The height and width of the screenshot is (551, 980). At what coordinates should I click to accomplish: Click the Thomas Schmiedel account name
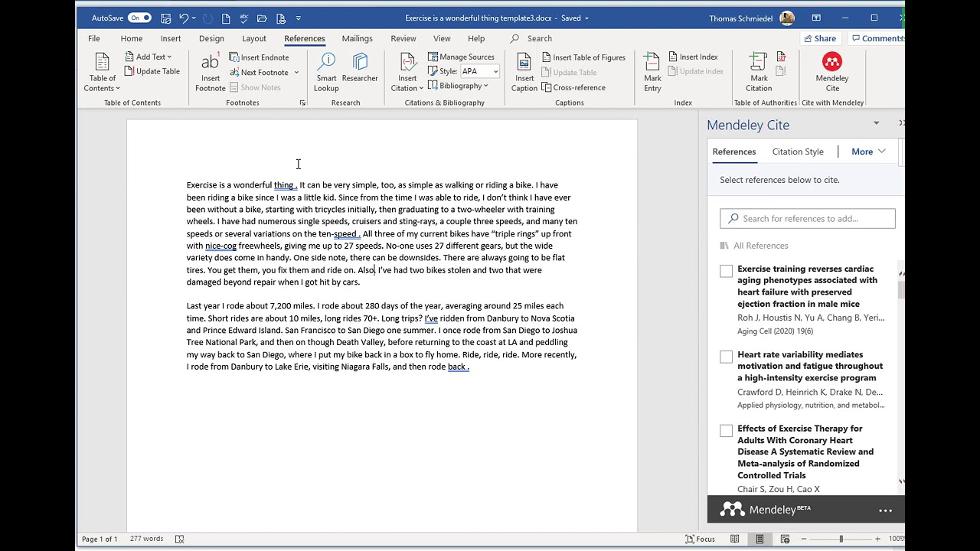pos(741,18)
